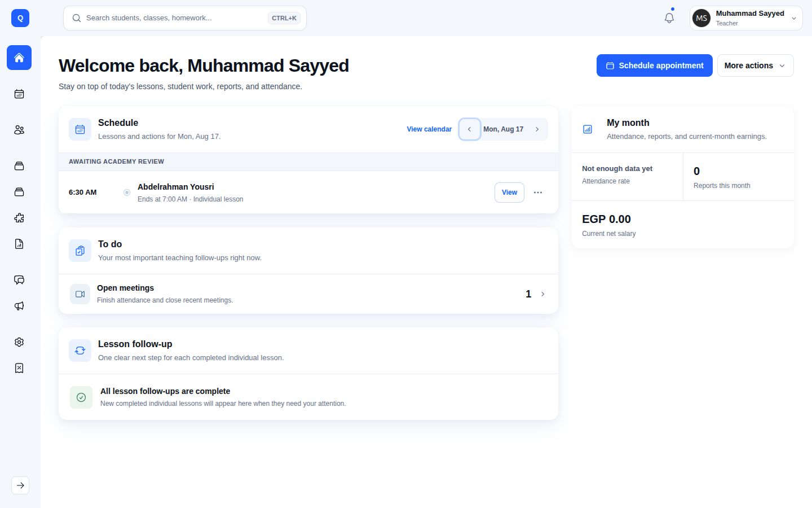Open the reports document icon in sidebar
Image resolution: width=812 pixels, height=508 pixels.
[19, 244]
